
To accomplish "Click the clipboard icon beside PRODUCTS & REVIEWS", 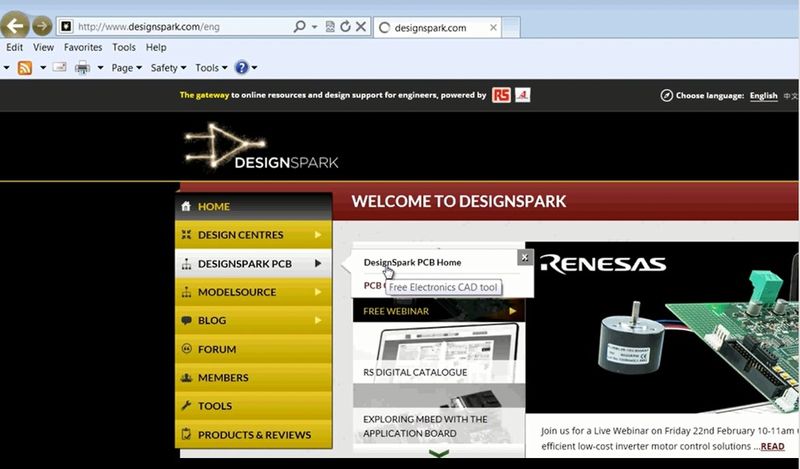I will coord(186,434).
